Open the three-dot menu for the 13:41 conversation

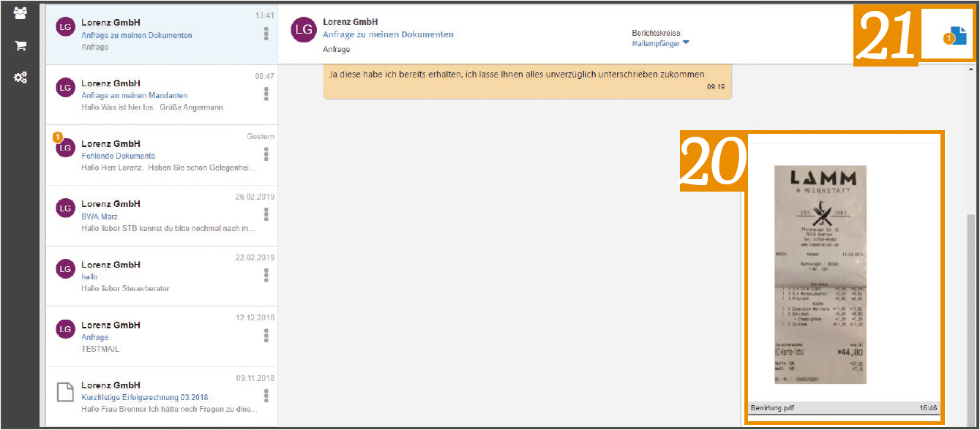(266, 34)
